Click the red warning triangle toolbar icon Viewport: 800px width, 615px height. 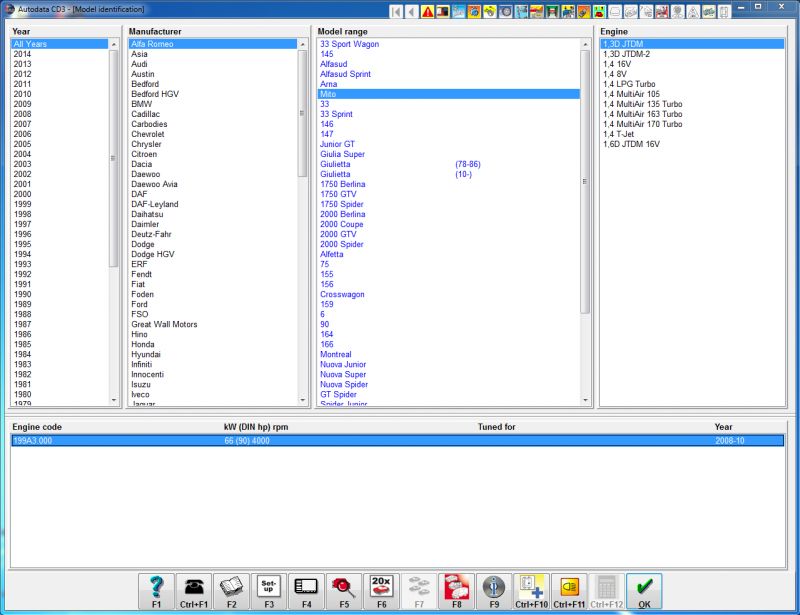(x=428, y=11)
